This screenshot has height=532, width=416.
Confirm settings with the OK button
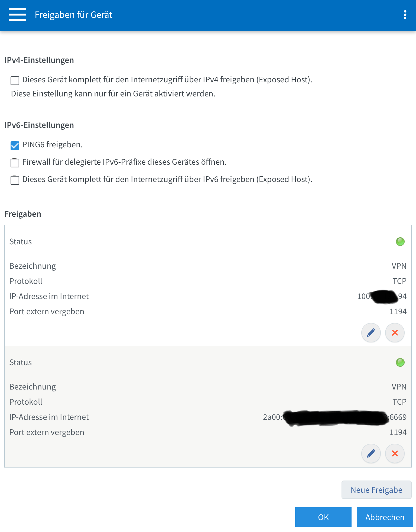coord(323,517)
